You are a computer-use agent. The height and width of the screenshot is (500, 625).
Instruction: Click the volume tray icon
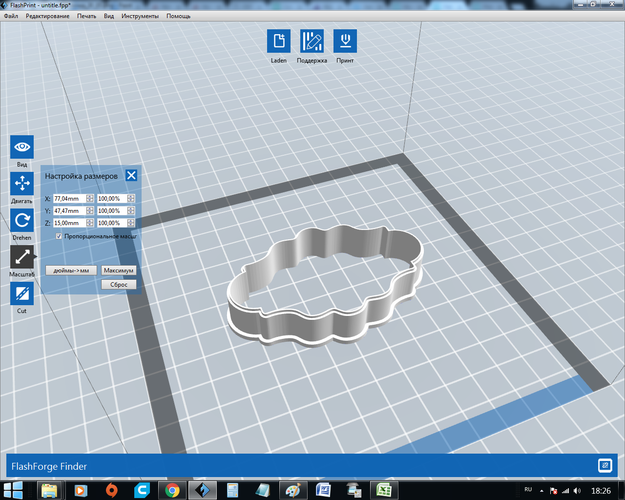coord(578,491)
